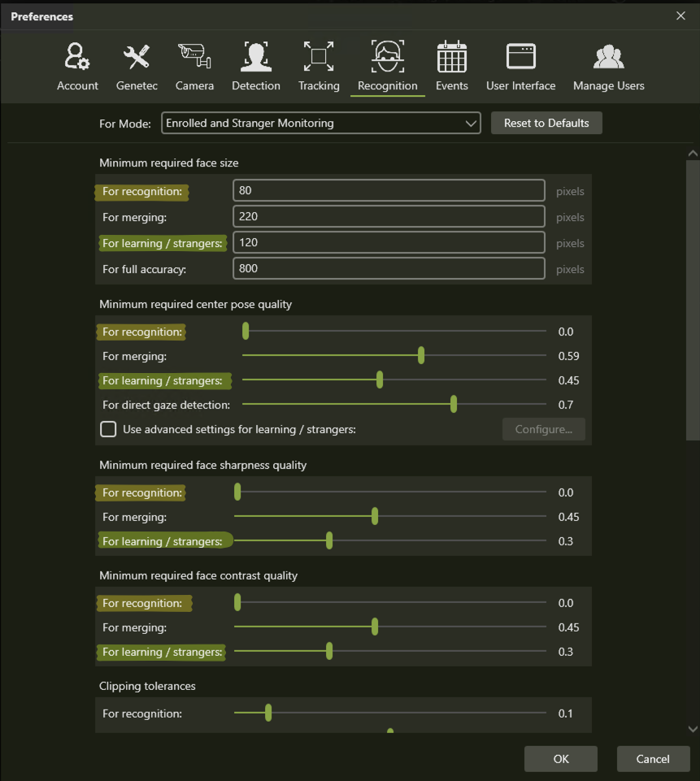Open the Account preferences icon
The image size is (700, 781).
(77, 57)
